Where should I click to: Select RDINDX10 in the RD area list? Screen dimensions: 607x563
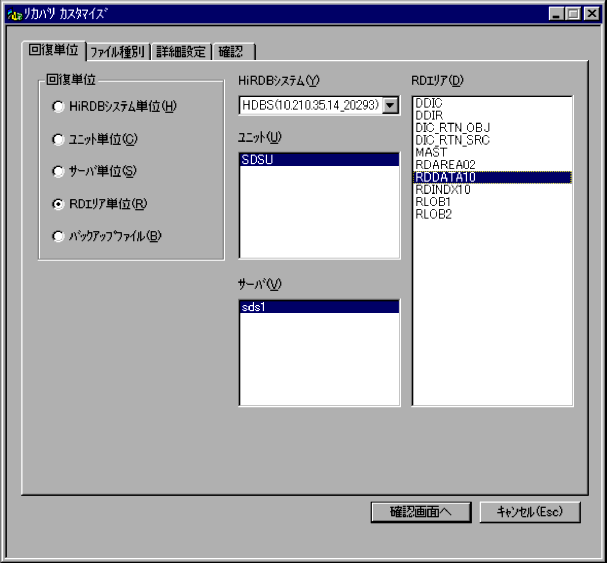492,189
